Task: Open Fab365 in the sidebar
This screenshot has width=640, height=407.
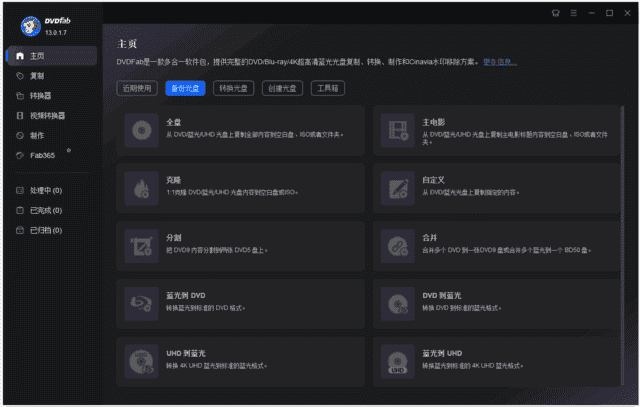Action: [x=44, y=155]
